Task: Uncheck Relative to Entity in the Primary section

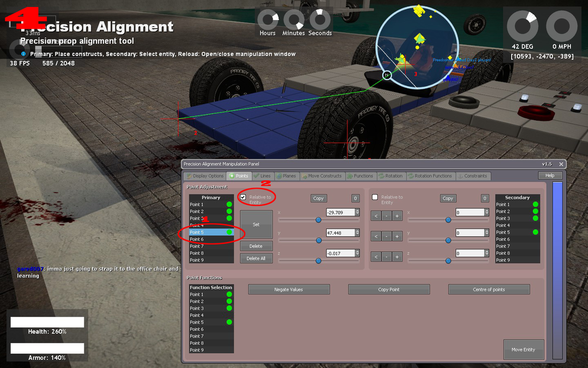Action: click(x=243, y=197)
